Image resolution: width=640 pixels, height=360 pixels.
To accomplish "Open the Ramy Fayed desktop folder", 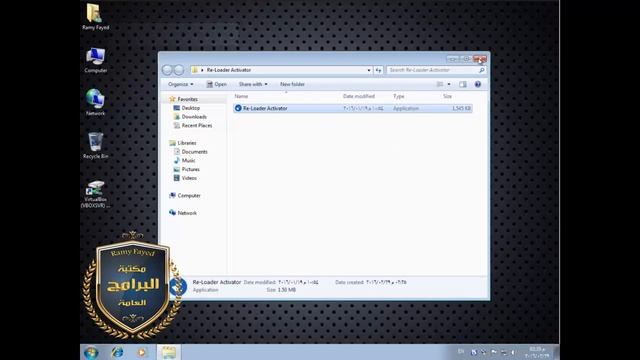I will 96,17.
